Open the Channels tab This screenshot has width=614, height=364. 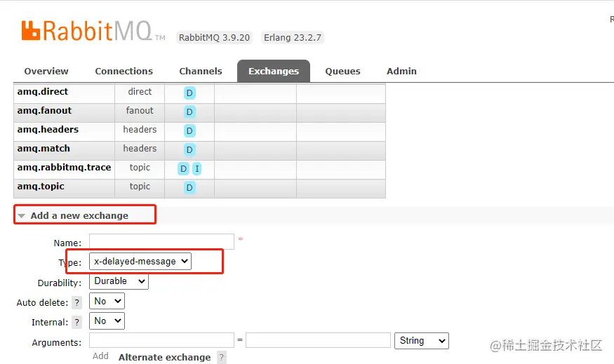tap(201, 72)
